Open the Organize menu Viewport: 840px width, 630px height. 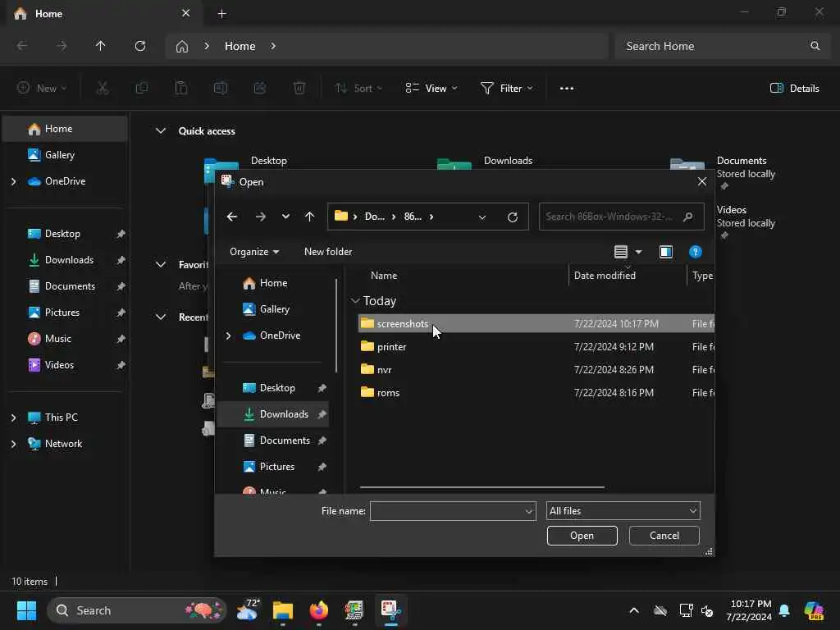point(254,252)
